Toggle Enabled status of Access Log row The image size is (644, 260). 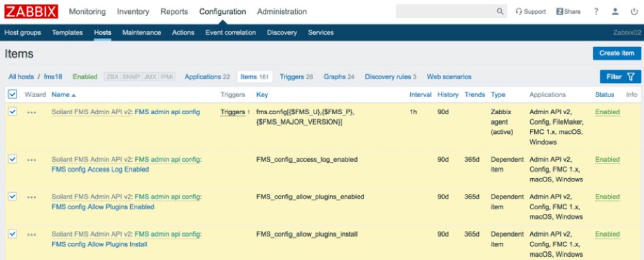[607, 160]
